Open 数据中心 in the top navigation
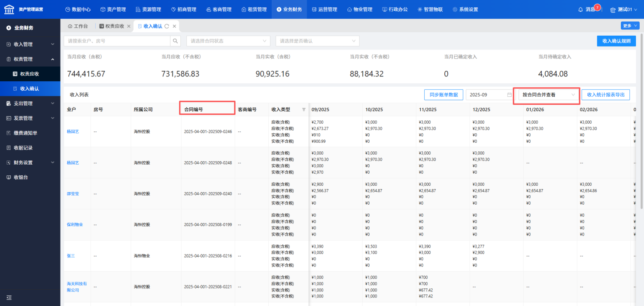This screenshot has width=644, height=306. click(78, 9)
